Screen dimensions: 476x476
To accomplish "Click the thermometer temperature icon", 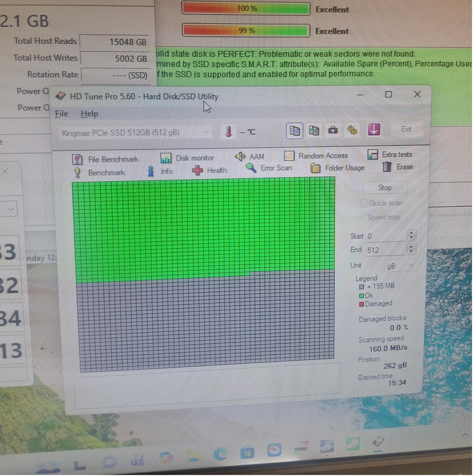I will (x=229, y=132).
